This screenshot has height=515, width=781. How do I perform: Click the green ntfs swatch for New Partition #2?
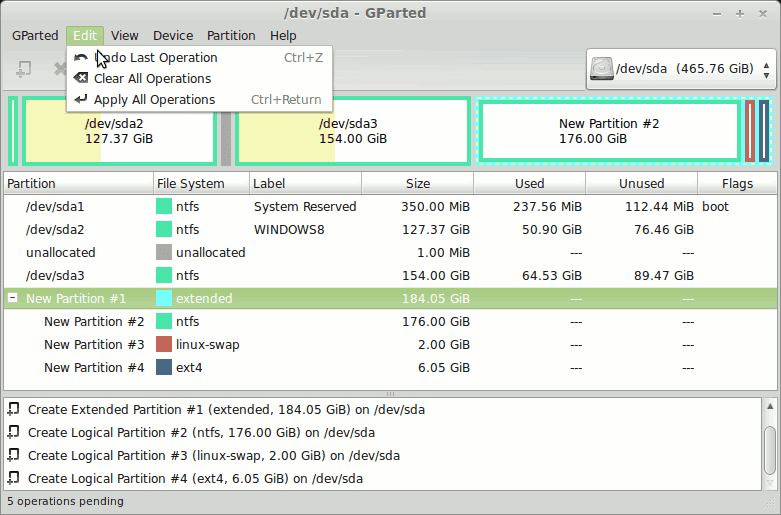coord(164,321)
